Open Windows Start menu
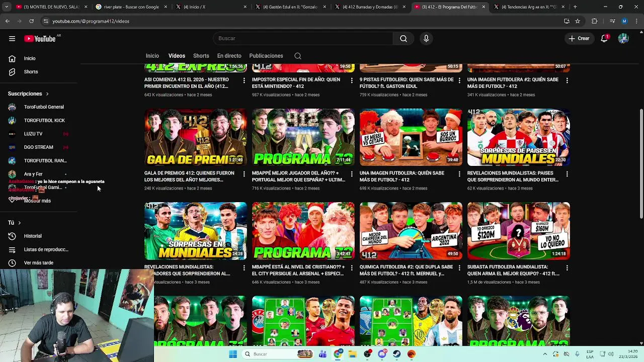Viewport: 644px width, 362px height. pyautogui.click(x=233, y=354)
